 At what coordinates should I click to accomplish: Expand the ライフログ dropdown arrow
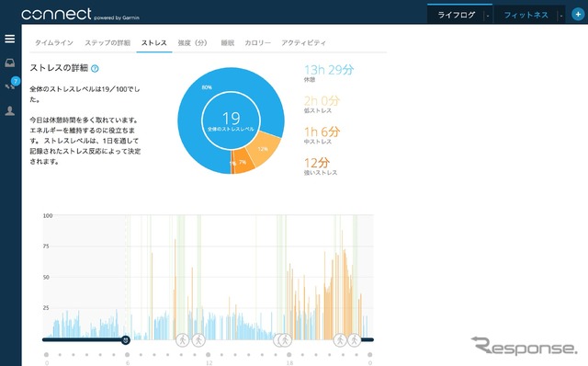click(488, 16)
